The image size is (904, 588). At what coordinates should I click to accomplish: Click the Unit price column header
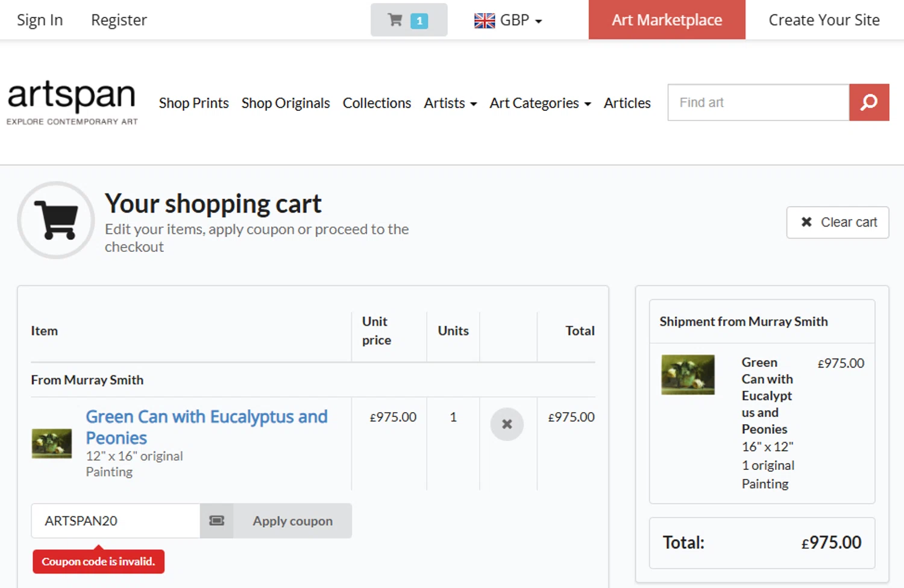click(377, 331)
